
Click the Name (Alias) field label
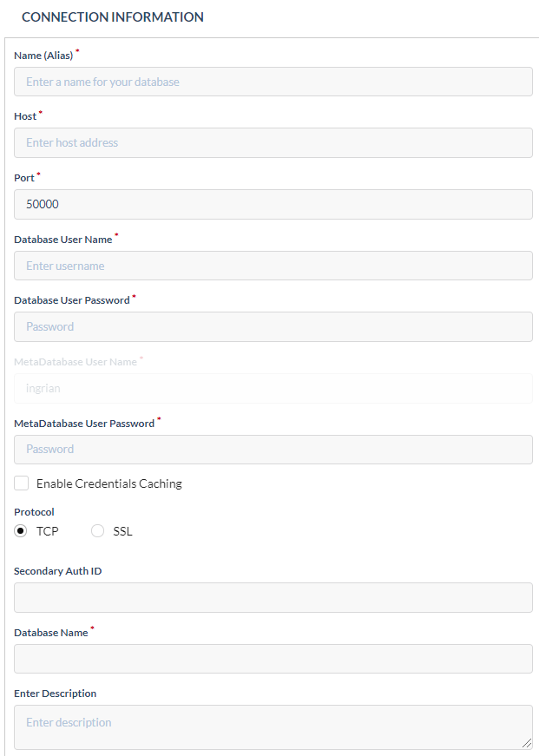pos(42,55)
